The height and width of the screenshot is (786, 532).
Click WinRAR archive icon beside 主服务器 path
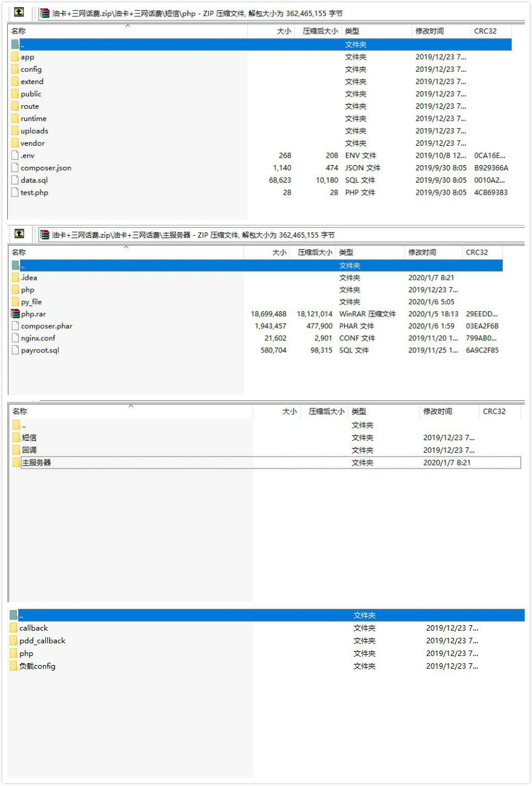tap(44, 234)
